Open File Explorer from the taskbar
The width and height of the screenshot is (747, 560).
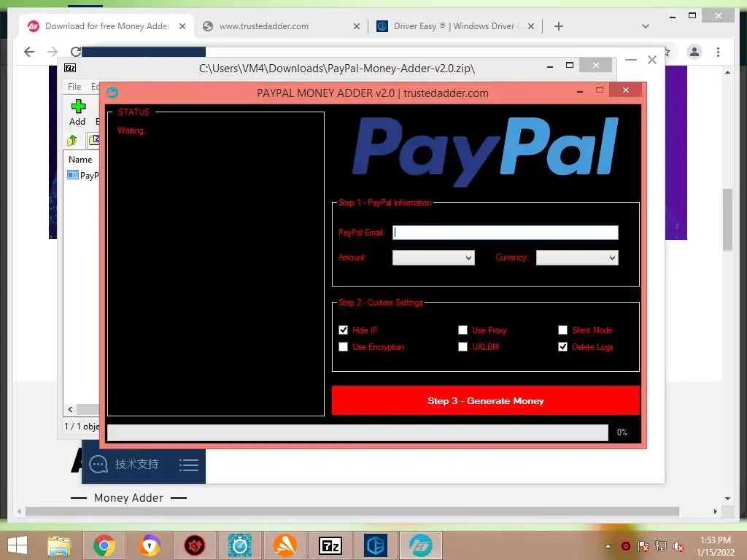click(59, 545)
